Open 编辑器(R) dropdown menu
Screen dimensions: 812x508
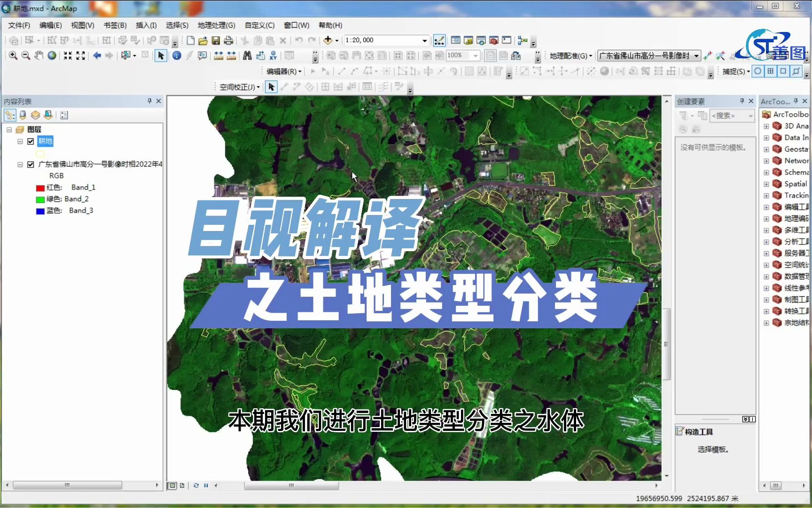click(x=284, y=71)
